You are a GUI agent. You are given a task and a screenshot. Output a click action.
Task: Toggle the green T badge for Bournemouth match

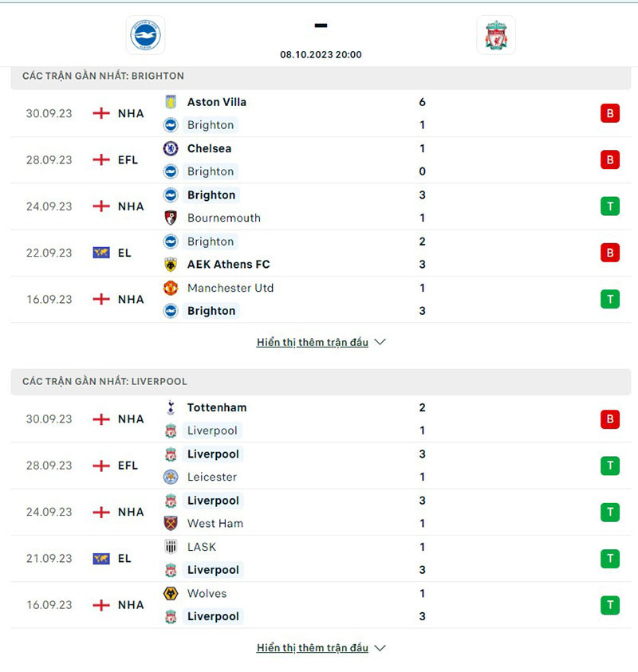pos(610,206)
